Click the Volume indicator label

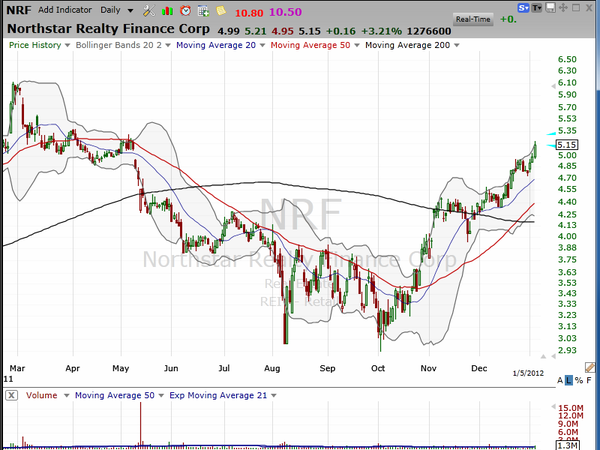point(41,395)
